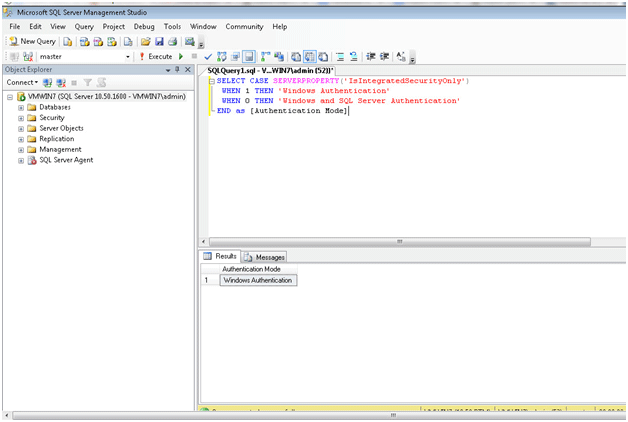Open the Tools menu
Screen dimensions: 628x422
[172, 27]
